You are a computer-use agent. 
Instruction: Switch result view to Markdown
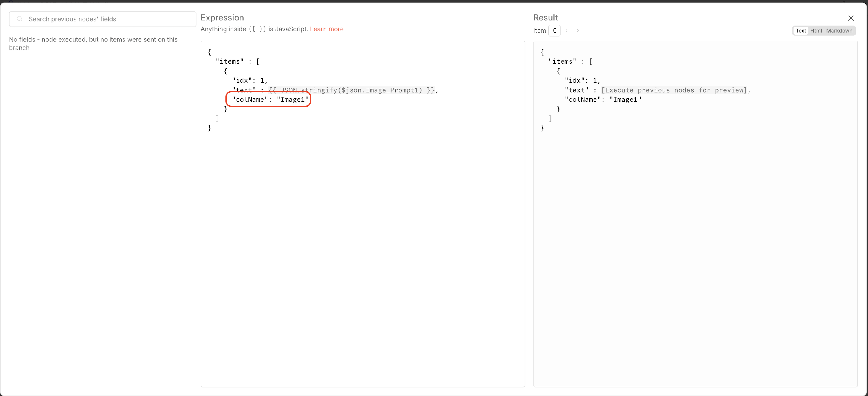(x=839, y=31)
